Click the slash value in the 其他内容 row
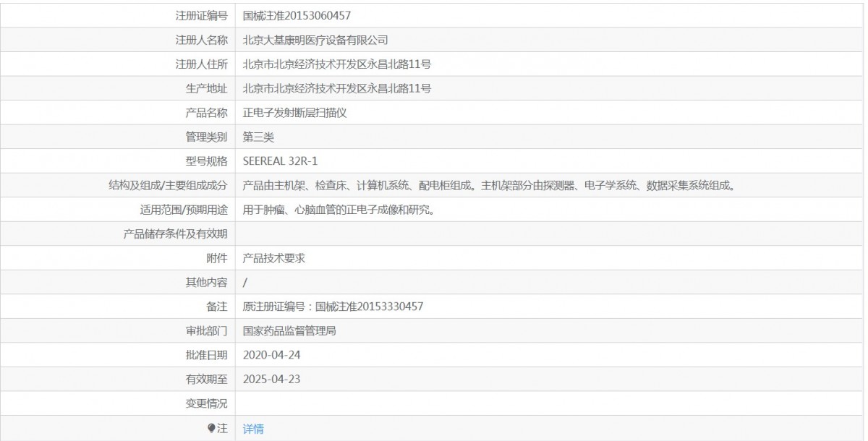 (x=245, y=283)
